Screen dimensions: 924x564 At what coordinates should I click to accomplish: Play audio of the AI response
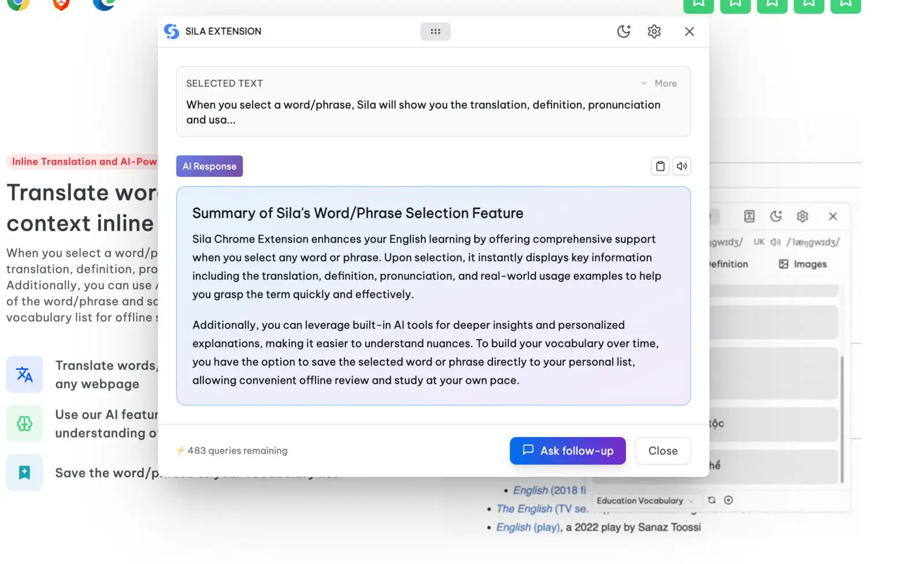(x=682, y=166)
